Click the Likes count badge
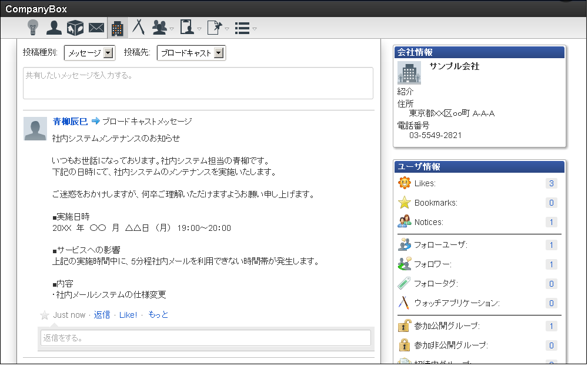The image size is (588, 366). (551, 183)
